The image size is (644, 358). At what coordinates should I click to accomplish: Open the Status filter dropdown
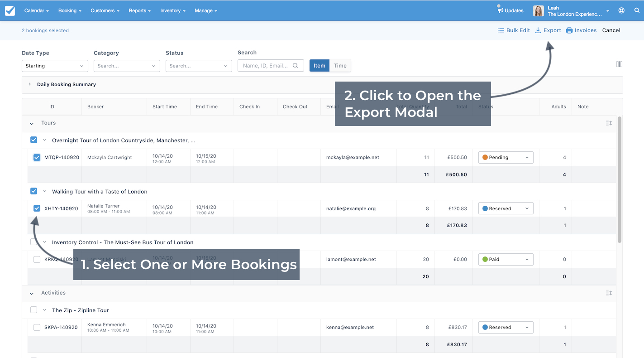199,66
